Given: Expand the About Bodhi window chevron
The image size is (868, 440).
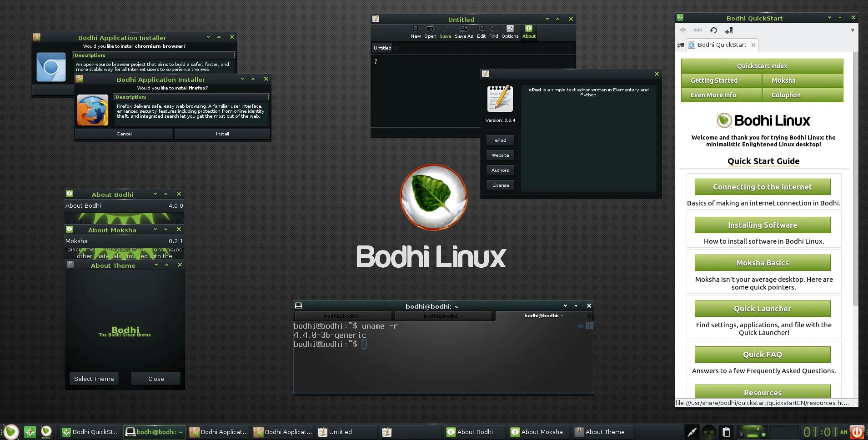Looking at the screenshot, I should coord(156,194).
